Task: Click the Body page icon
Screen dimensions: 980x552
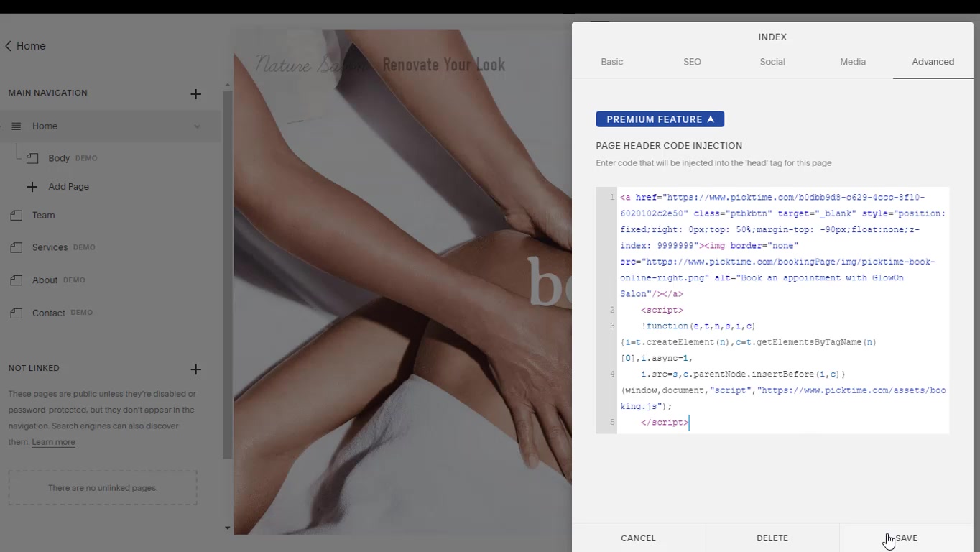Action: (32, 158)
